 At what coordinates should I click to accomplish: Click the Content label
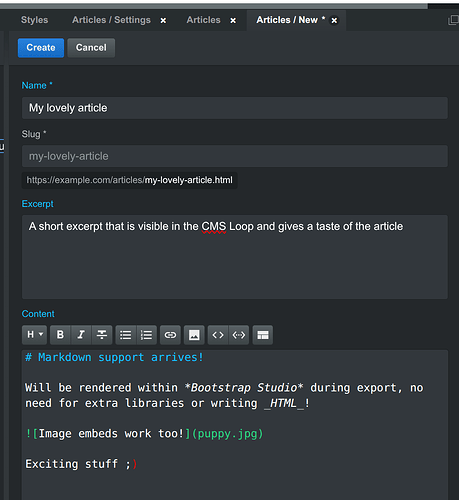point(38,314)
